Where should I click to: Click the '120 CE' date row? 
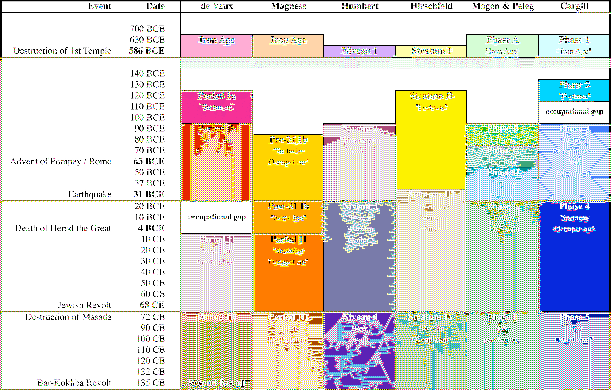pos(151,360)
